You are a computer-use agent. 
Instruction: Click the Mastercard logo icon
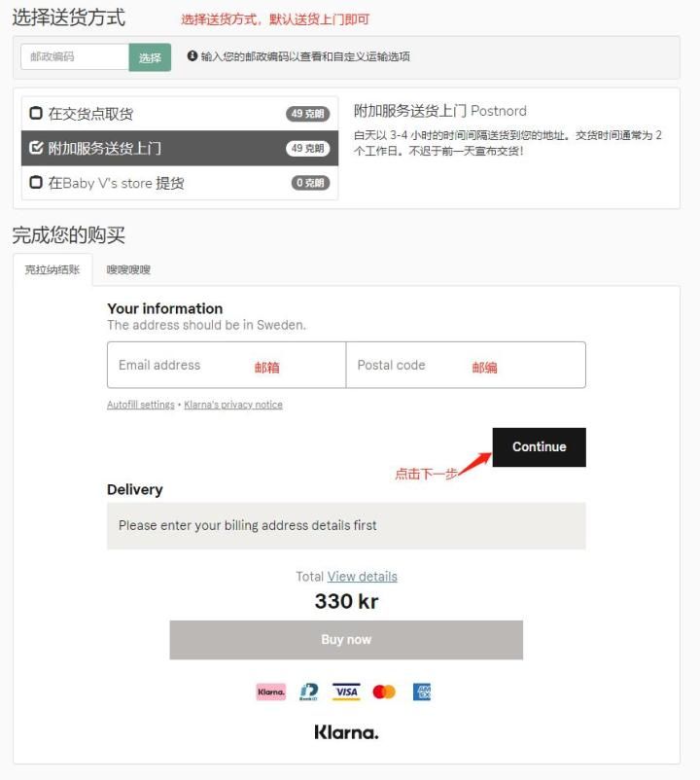[384, 691]
